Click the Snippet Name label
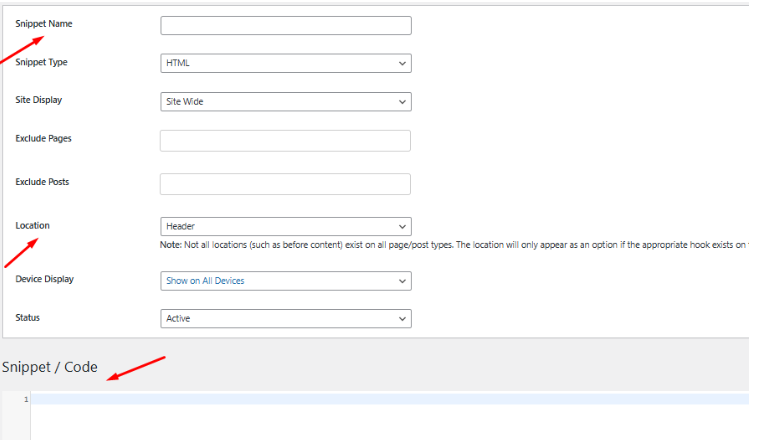Viewport: 780px width, 440px height. pos(44,23)
